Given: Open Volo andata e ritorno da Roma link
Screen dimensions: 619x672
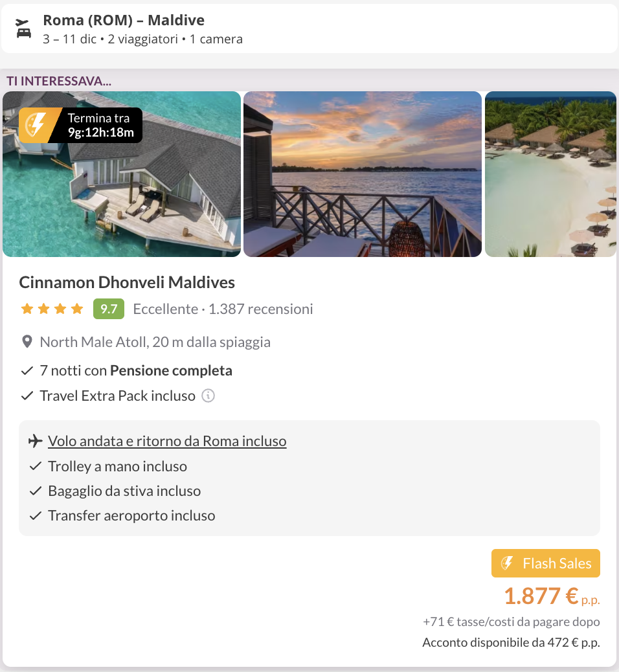Looking at the screenshot, I should [167, 442].
